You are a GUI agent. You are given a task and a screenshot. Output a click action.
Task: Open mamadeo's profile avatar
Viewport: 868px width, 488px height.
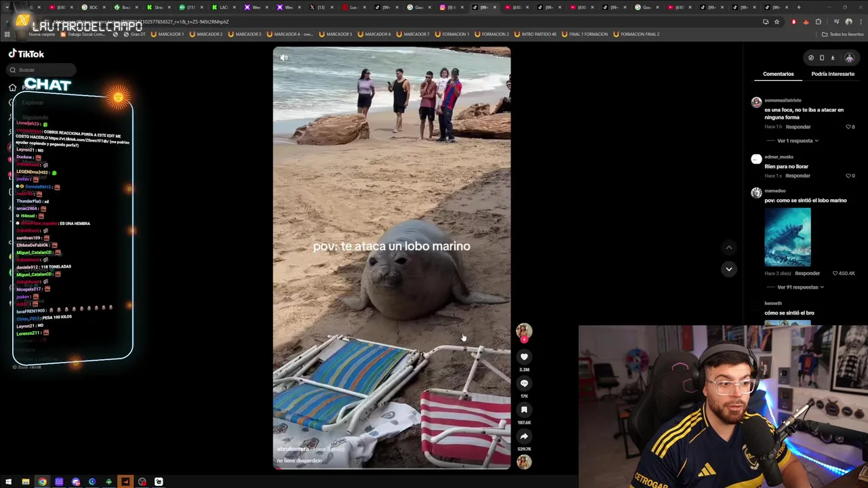(756, 193)
